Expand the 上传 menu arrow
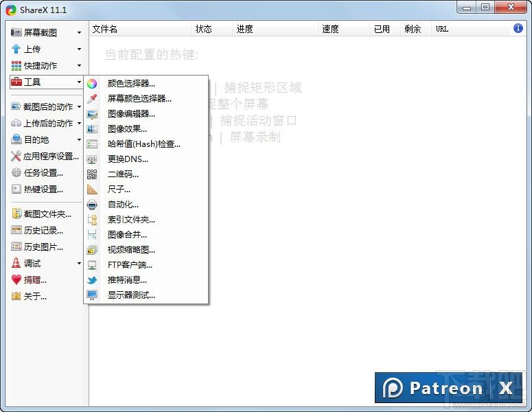Screen dimensions: 532x412 [x=79, y=49]
